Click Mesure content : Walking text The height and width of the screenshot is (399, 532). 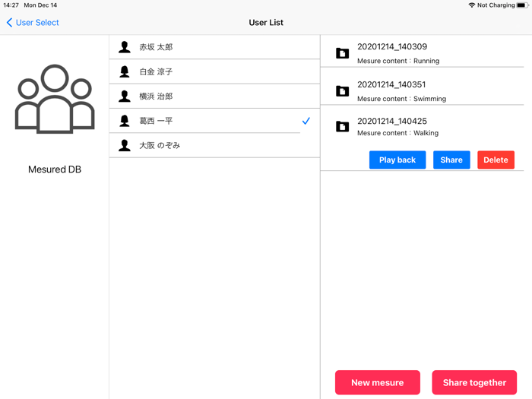397,133
